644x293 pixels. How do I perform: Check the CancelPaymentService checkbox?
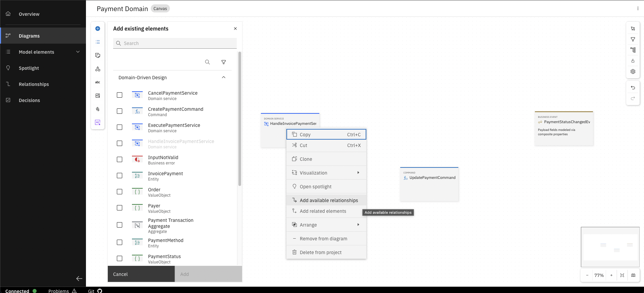pyautogui.click(x=120, y=95)
